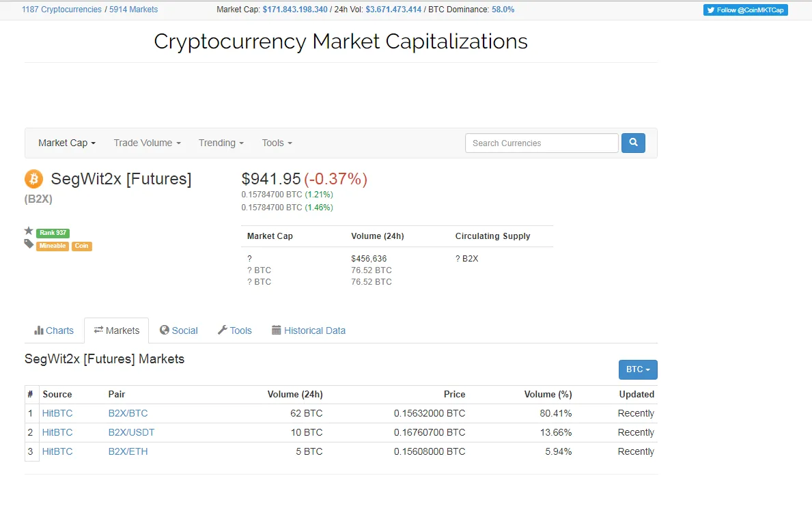
Task: Expand the Trade Volume dropdown
Action: [147, 143]
